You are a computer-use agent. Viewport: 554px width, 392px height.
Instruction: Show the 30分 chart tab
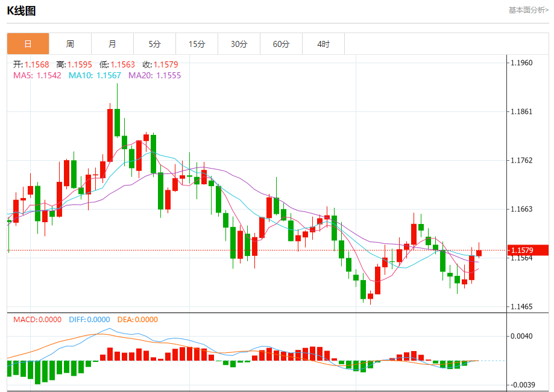click(x=239, y=44)
